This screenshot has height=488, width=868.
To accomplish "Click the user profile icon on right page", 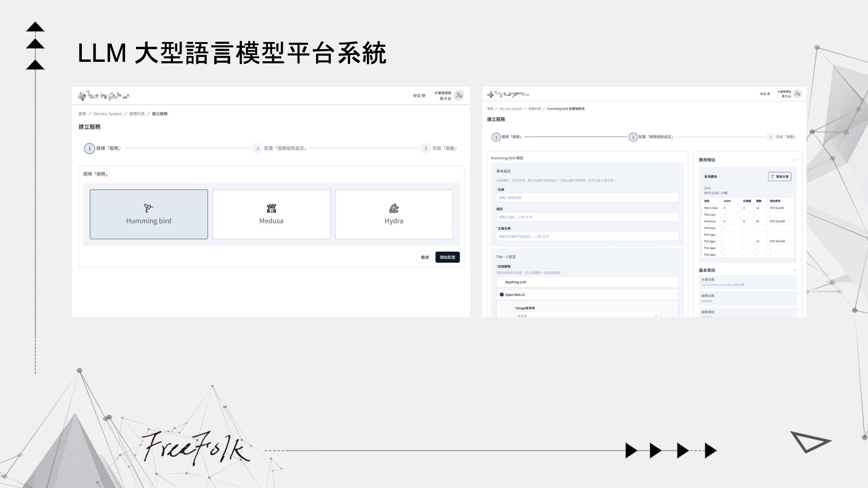I will [x=797, y=94].
